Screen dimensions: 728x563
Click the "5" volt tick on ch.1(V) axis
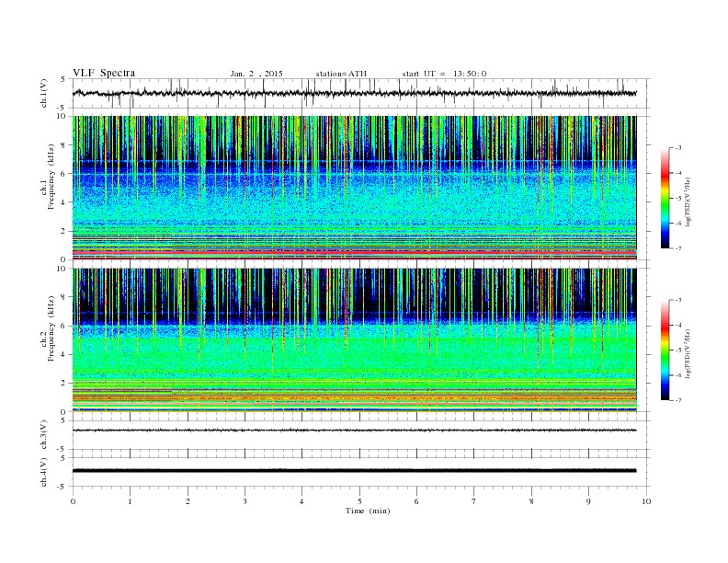pos(63,79)
